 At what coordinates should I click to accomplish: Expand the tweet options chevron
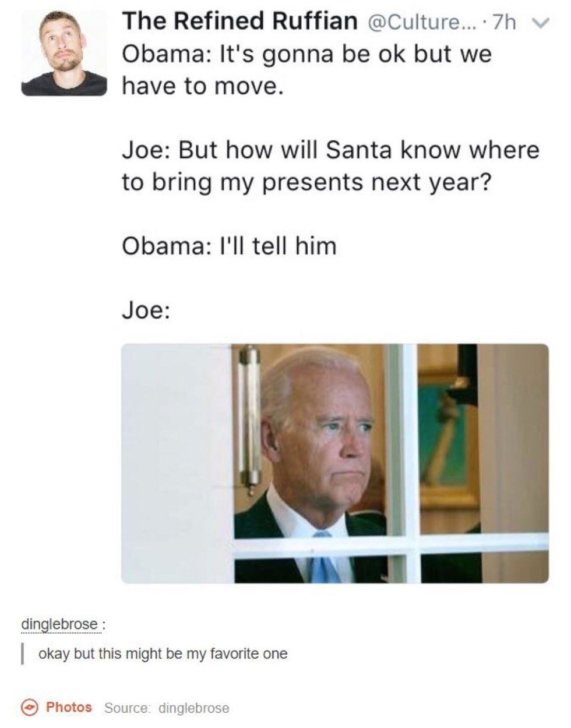click(542, 22)
